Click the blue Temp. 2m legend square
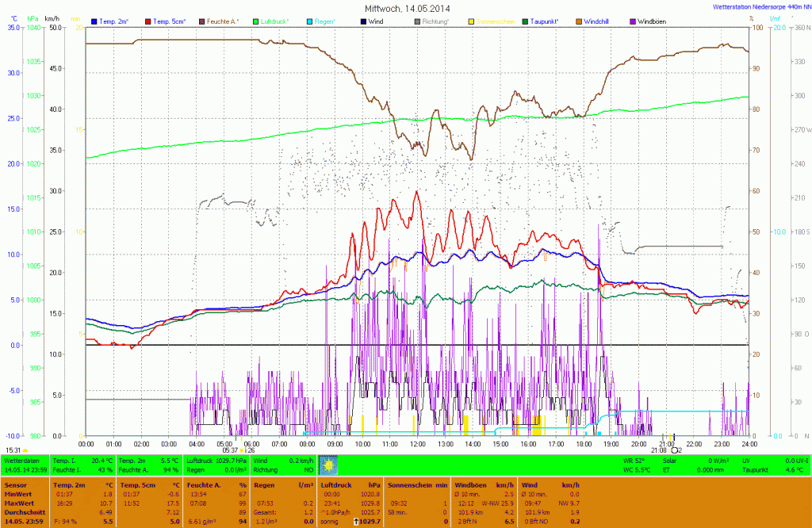Viewport: 812px width, 528px height. pos(94,21)
